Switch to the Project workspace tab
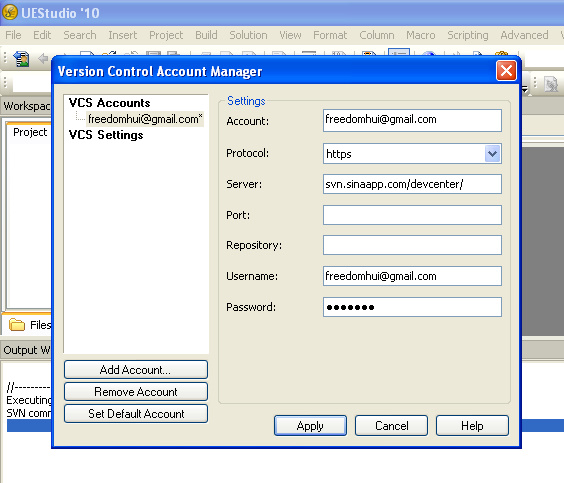Viewport: 564px width, 483px height. 30,132
